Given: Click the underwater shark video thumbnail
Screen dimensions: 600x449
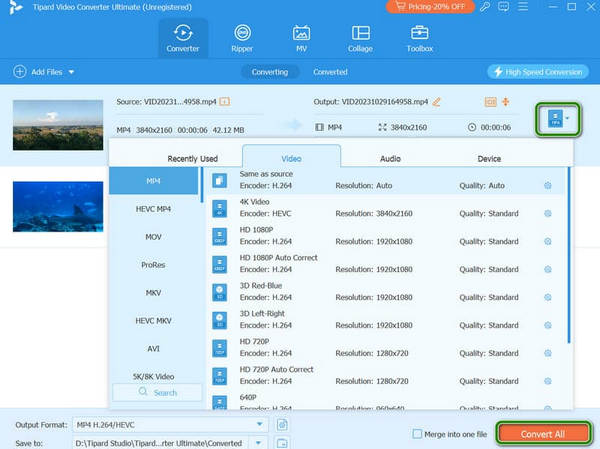Looking at the screenshot, I should 58,207.
